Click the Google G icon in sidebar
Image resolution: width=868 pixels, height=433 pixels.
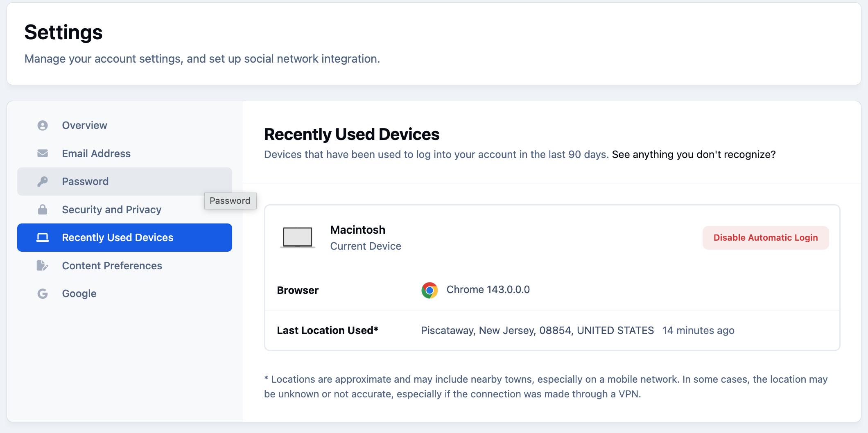click(43, 293)
